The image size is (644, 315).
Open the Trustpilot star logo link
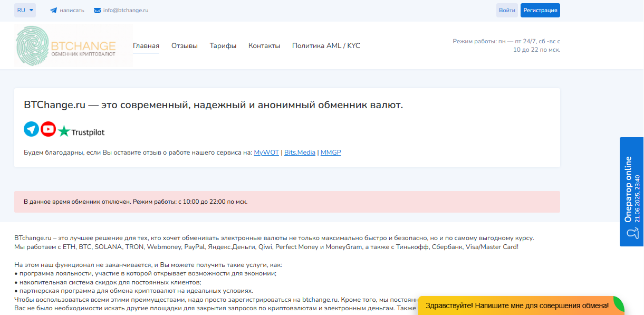click(x=81, y=131)
